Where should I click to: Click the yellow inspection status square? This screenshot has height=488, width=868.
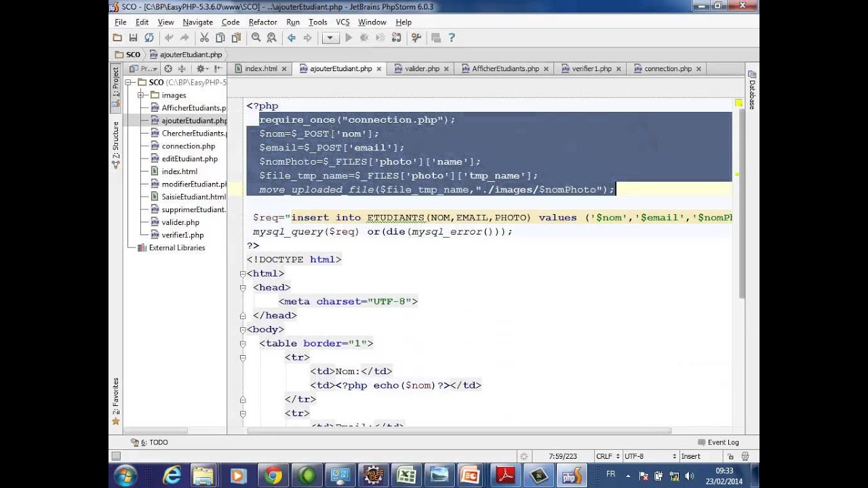pos(738,103)
